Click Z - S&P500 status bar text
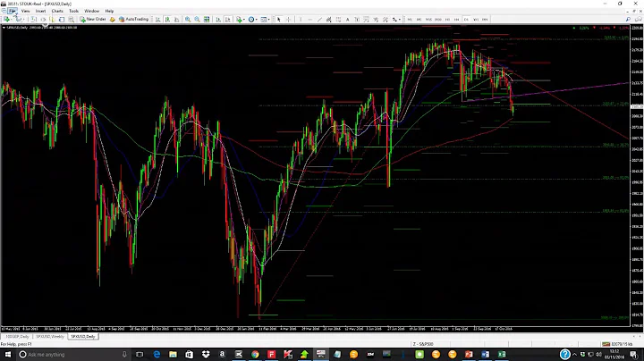Image resolution: width=644 pixels, height=361 pixels. [x=423, y=344]
